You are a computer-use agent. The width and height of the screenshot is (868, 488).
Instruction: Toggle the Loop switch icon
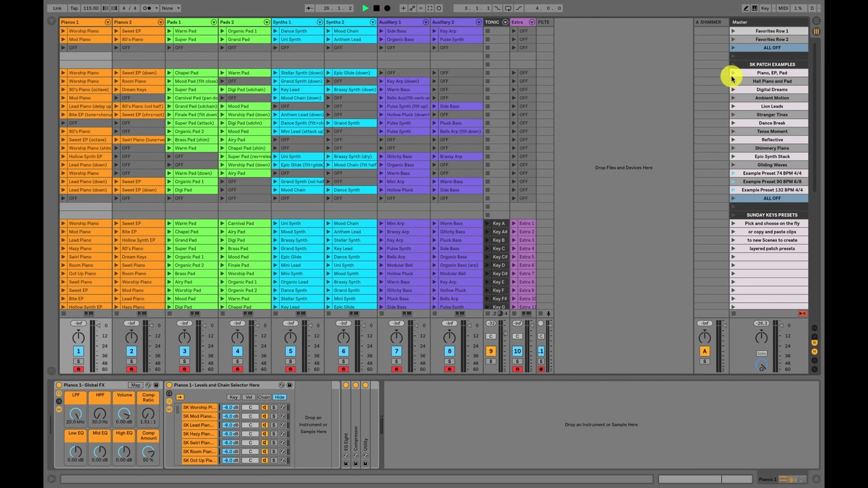click(x=508, y=8)
